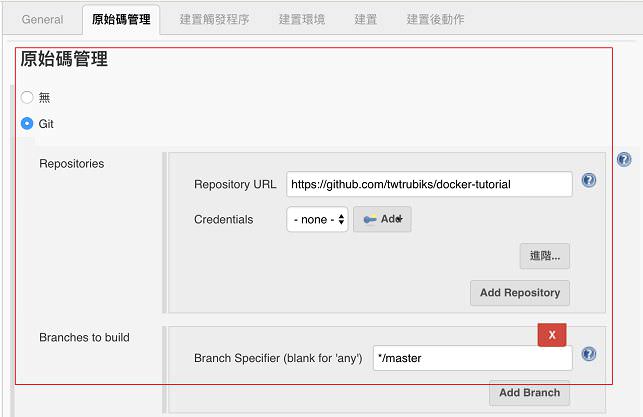
Task: Click the Add Repository button
Action: (x=520, y=293)
